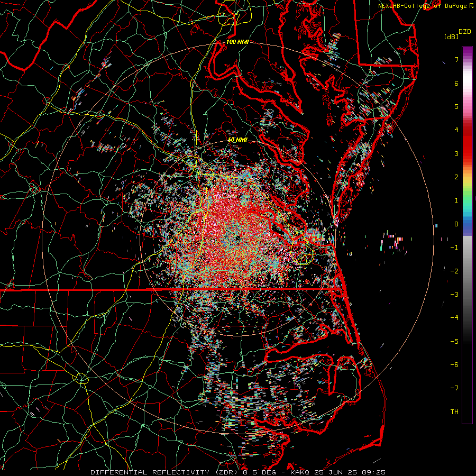Click the -4 dB tick label on scale
476x476 pixels.
(x=454, y=318)
